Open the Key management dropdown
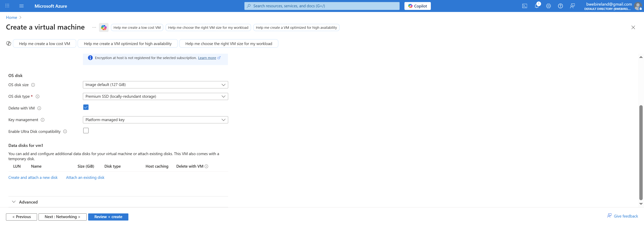Screen dimensions: 644x228 click(x=155, y=120)
